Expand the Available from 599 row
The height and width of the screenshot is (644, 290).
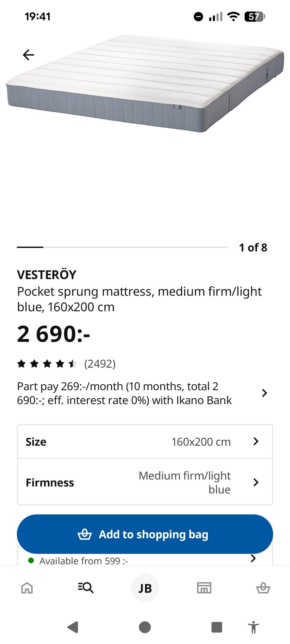[x=253, y=559]
